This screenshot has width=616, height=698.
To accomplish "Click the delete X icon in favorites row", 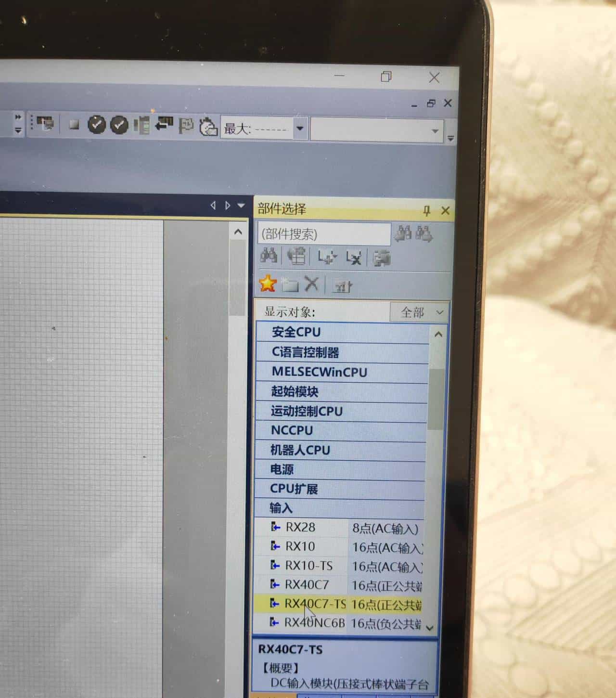I will 311,284.
